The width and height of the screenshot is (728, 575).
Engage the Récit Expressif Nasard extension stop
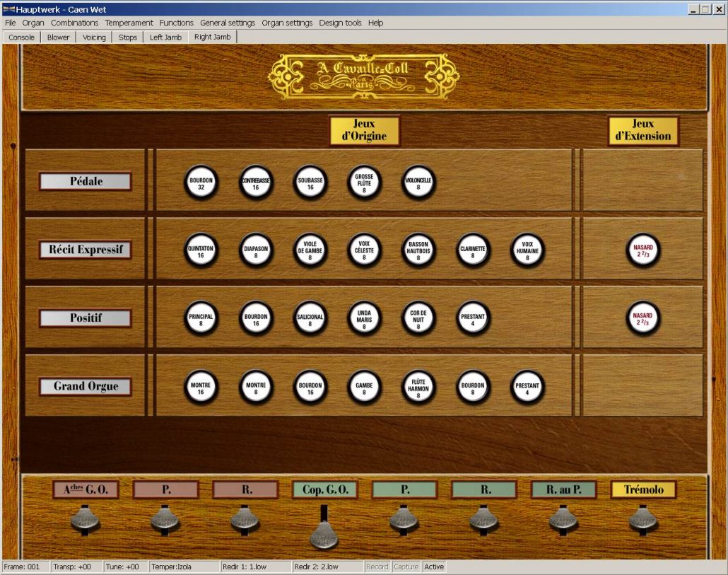click(x=643, y=251)
